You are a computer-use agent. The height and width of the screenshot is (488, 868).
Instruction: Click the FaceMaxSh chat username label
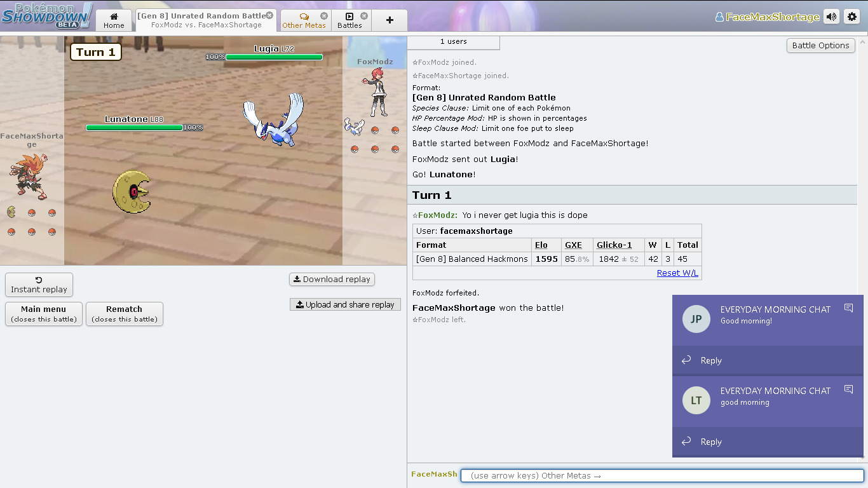point(434,474)
